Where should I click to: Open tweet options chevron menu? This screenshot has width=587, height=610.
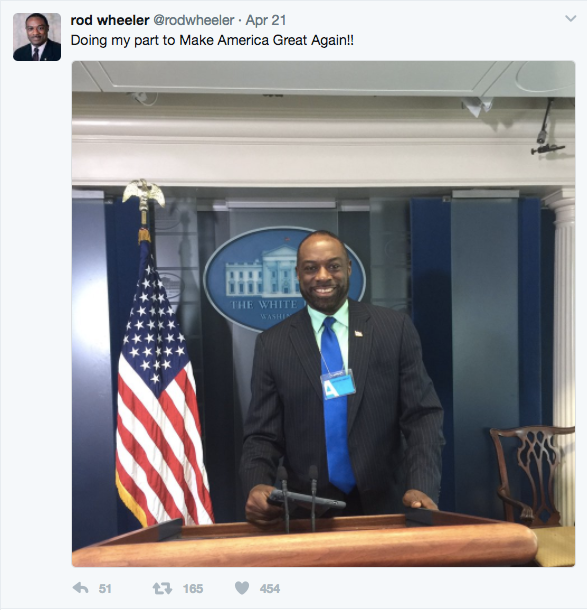pyautogui.click(x=570, y=19)
